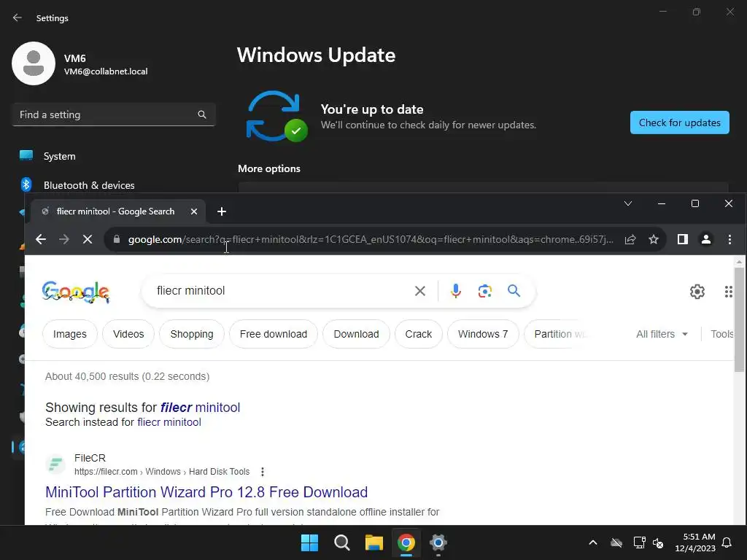The height and width of the screenshot is (560, 747).
Task: Click the Google search text field
Action: pyautogui.click(x=281, y=290)
